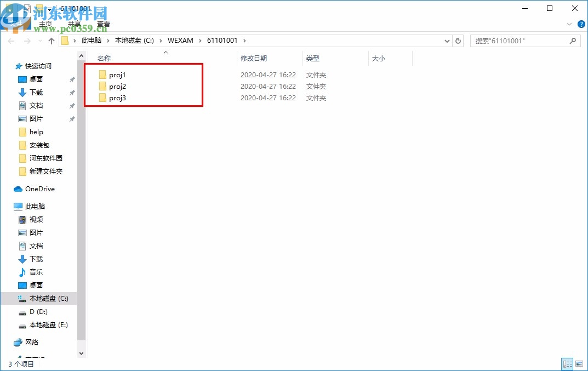Collapse the ribbon using the chevron

pos(569,24)
